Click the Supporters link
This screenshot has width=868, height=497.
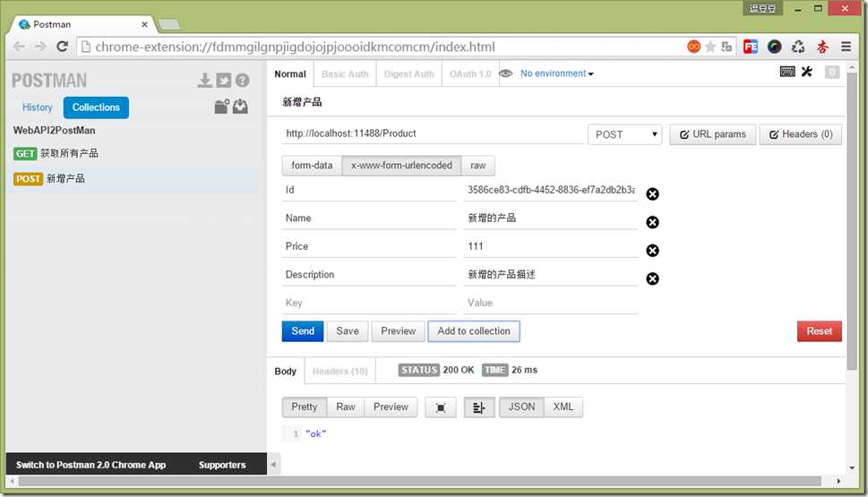point(222,465)
